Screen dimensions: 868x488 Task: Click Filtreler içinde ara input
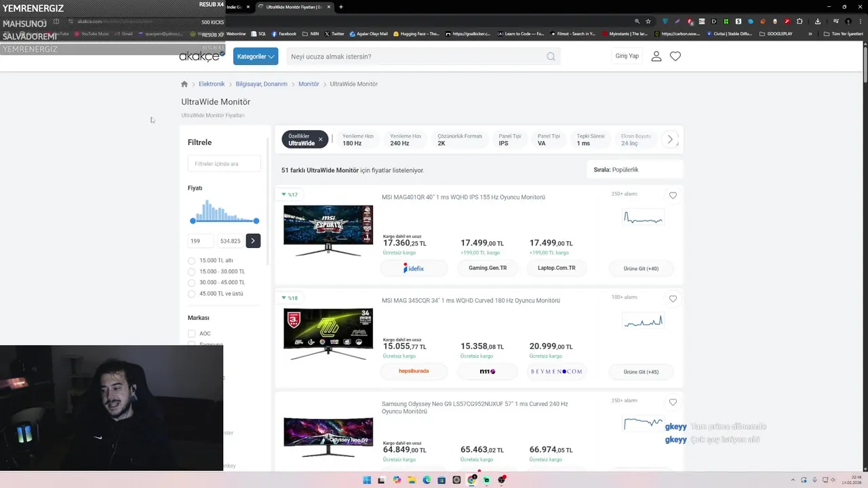[224, 163]
